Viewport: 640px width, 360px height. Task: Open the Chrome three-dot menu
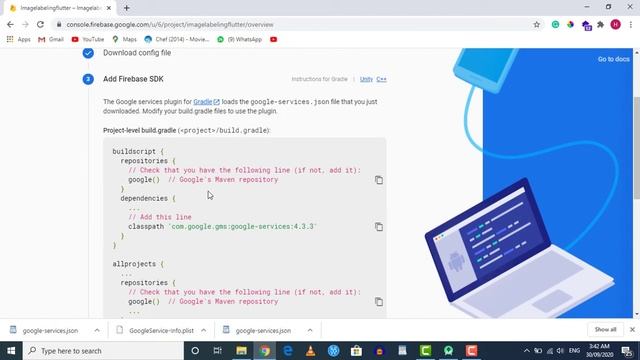point(631,24)
